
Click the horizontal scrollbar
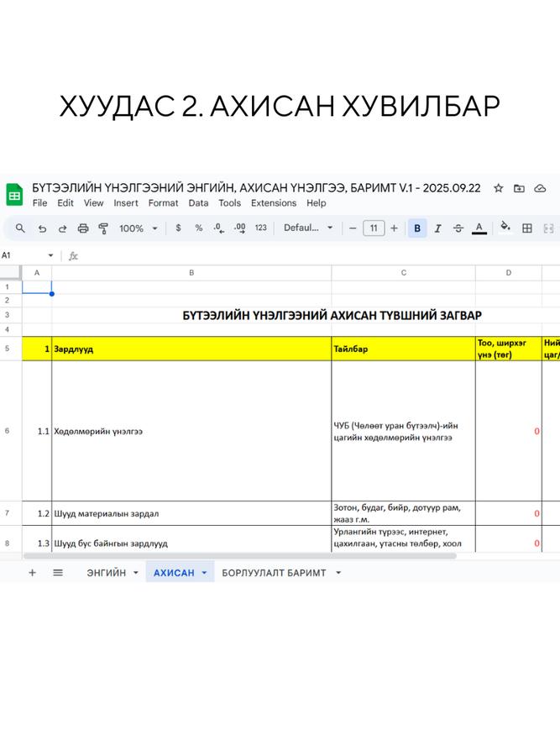coord(239,556)
